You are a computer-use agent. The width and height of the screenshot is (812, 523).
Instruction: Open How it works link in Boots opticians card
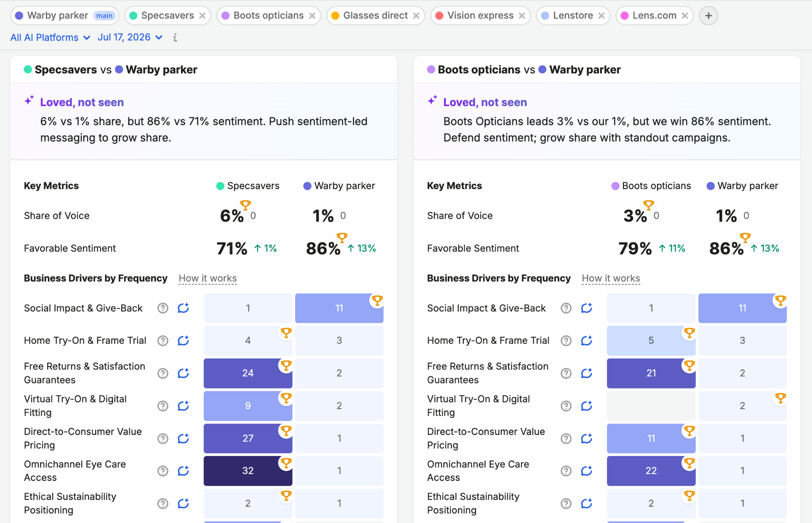[611, 278]
